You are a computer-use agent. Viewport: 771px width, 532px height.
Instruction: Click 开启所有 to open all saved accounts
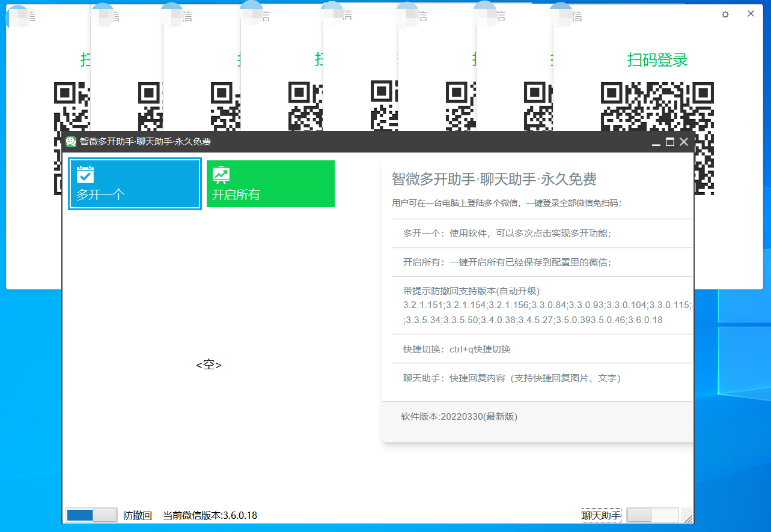click(270, 184)
